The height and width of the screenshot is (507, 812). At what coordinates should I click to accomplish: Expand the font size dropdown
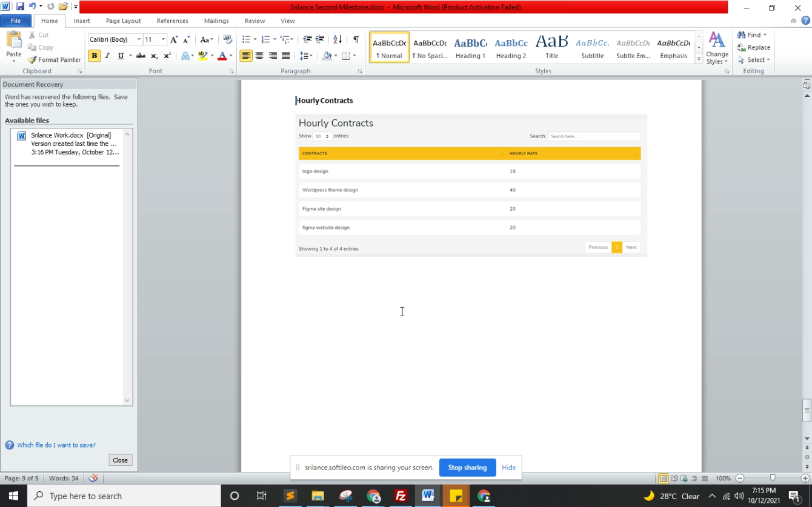pos(163,39)
